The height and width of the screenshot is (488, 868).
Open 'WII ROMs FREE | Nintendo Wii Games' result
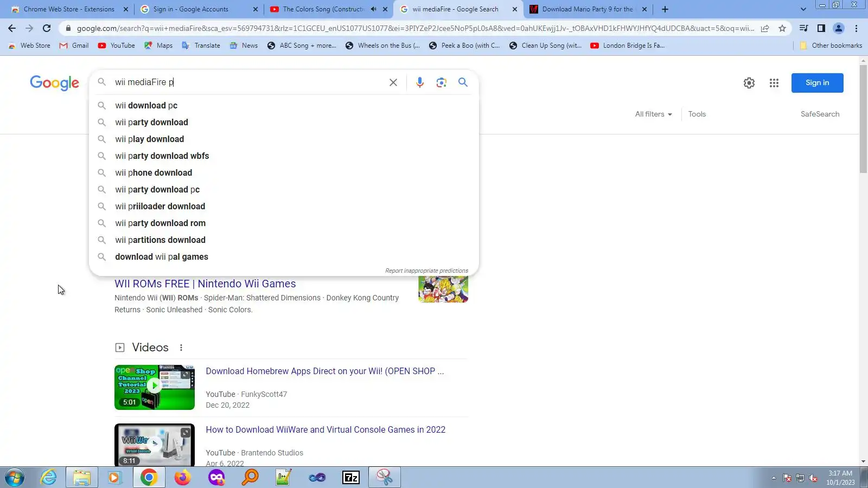point(205,284)
